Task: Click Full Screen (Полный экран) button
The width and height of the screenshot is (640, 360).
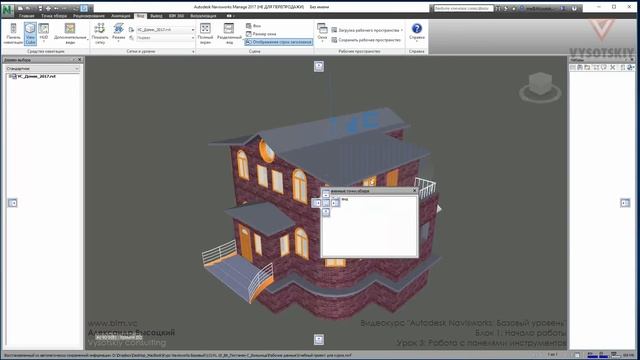Action: [205, 33]
